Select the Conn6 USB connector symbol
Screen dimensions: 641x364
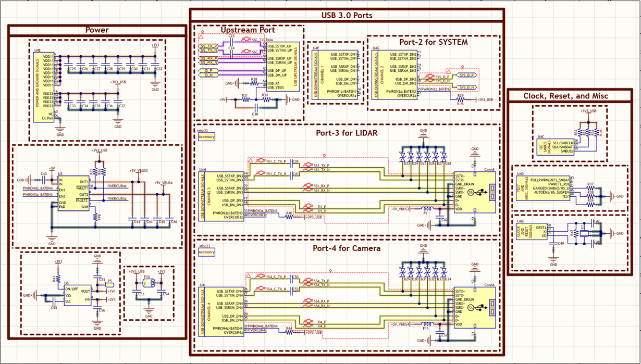coord(474,308)
